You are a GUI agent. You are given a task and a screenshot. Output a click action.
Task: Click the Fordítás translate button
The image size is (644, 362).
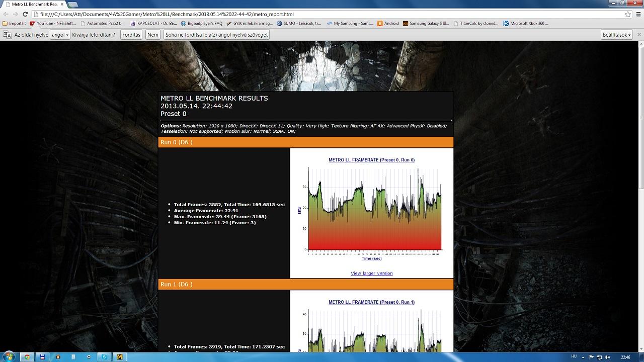coord(131,35)
